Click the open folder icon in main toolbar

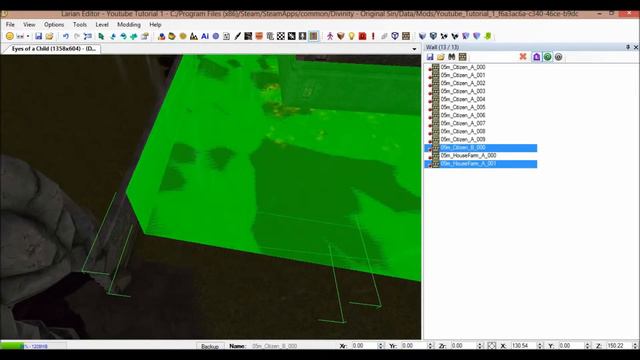49,36
